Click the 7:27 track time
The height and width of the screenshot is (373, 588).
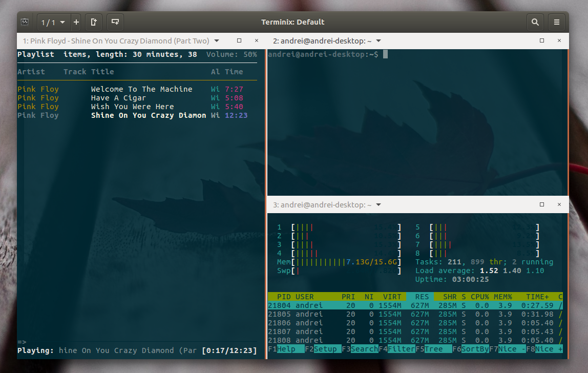click(x=234, y=89)
